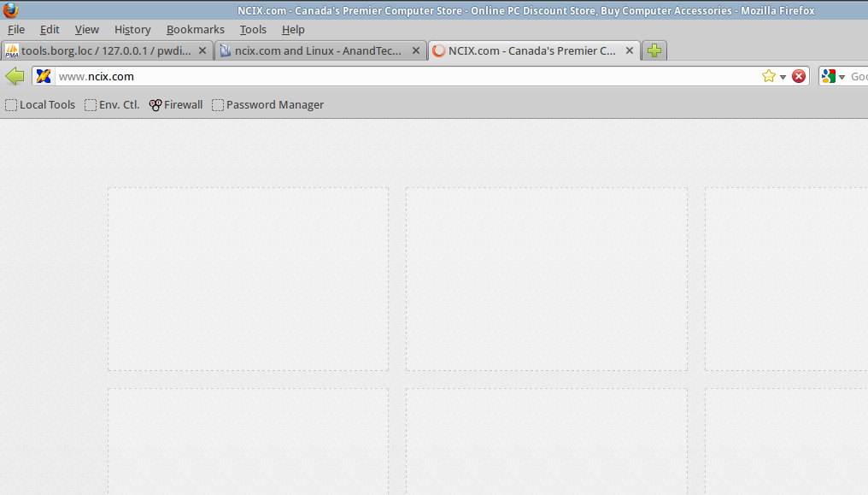
Task: Click the green back arrow button
Action: click(15, 77)
